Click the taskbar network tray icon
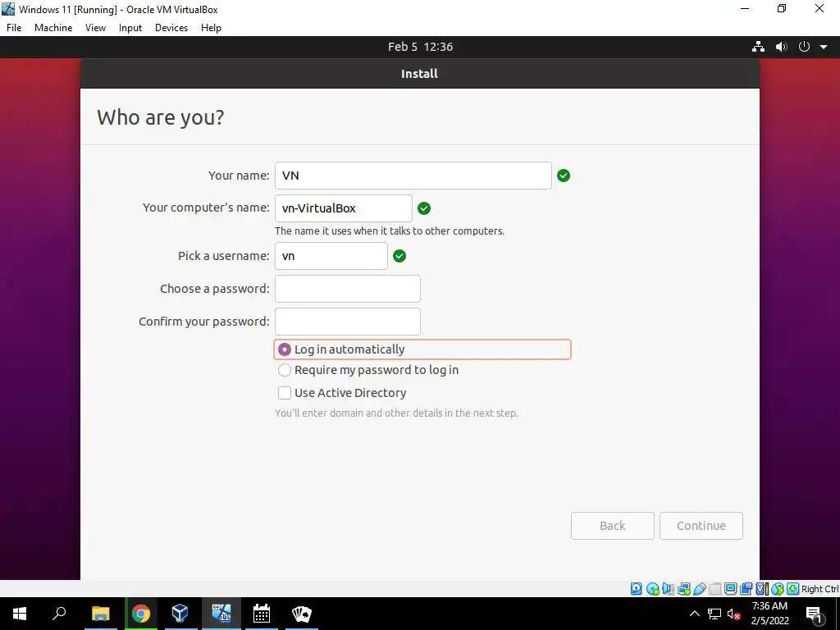Viewport: 840px width, 630px height. coord(714,614)
